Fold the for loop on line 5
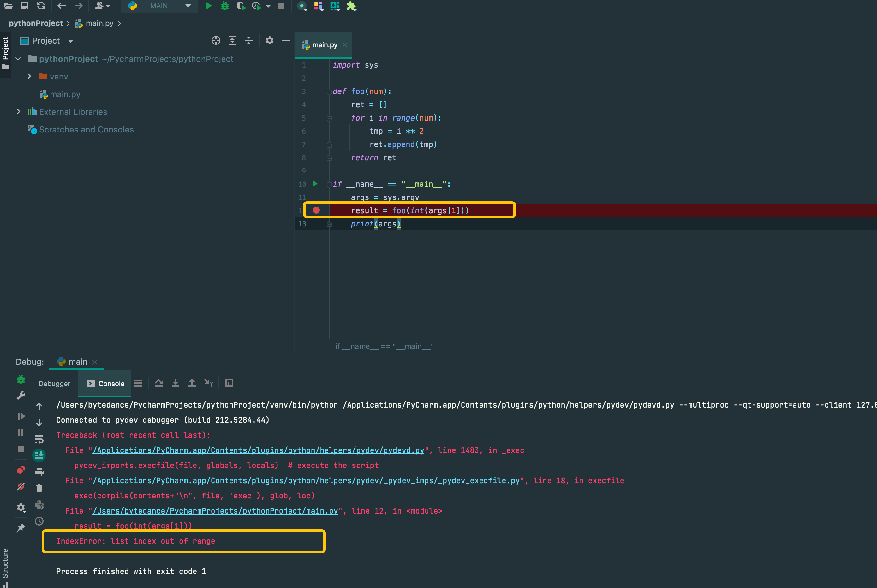 [x=329, y=119]
